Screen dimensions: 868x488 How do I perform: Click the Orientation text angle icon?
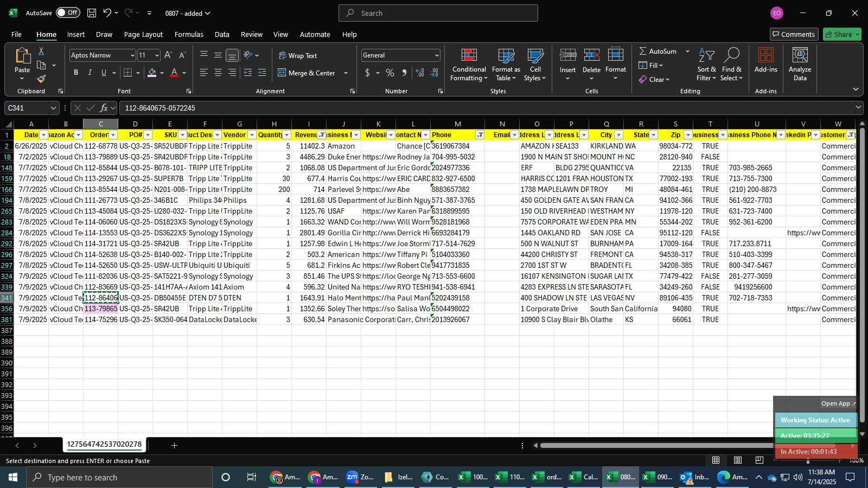[x=248, y=55]
